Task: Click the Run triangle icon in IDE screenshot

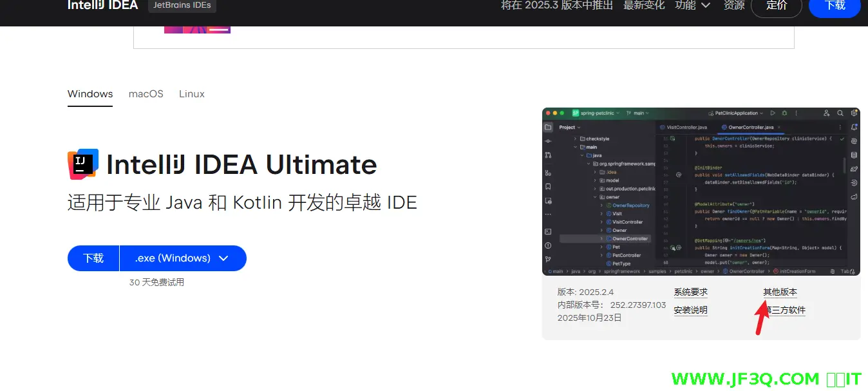Action: tap(773, 113)
